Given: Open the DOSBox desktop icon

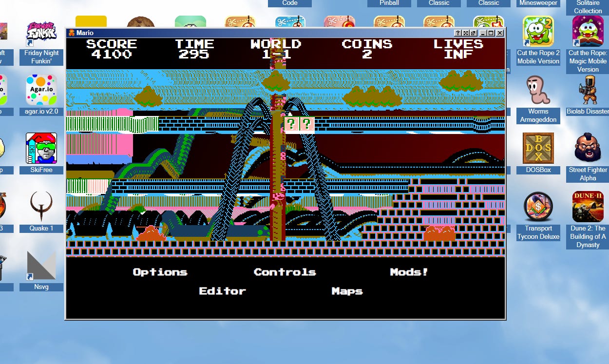Looking at the screenshot, I should 538,153.
